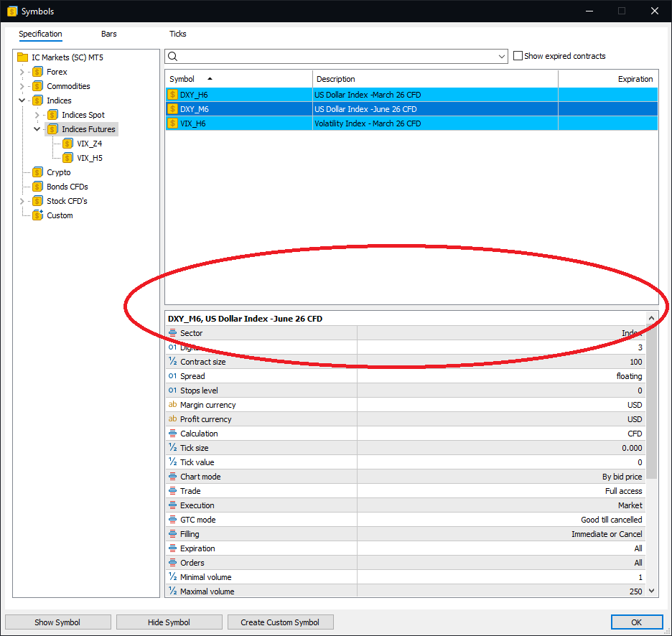
Task: Click the Hide Symbol button
Action: pos(169,622)
